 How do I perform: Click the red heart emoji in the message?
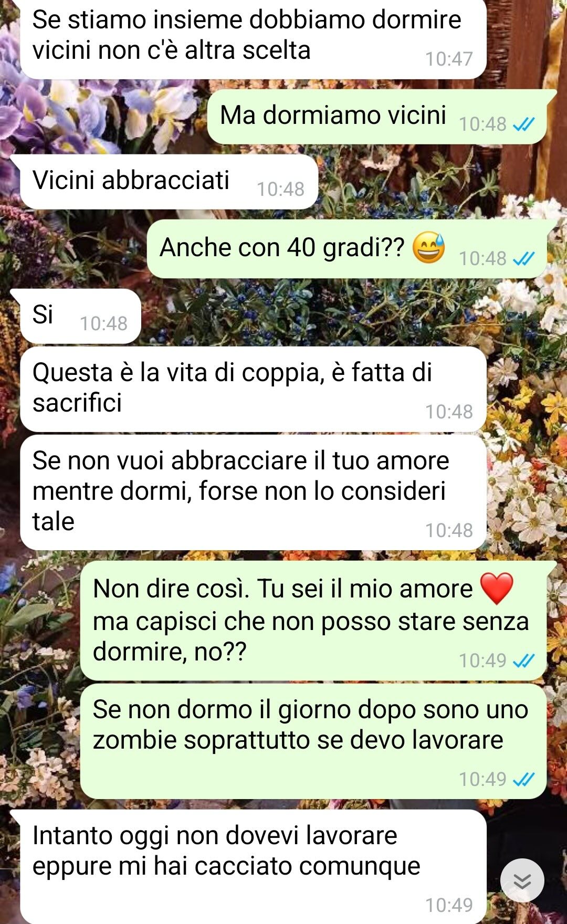pos(497,589)
